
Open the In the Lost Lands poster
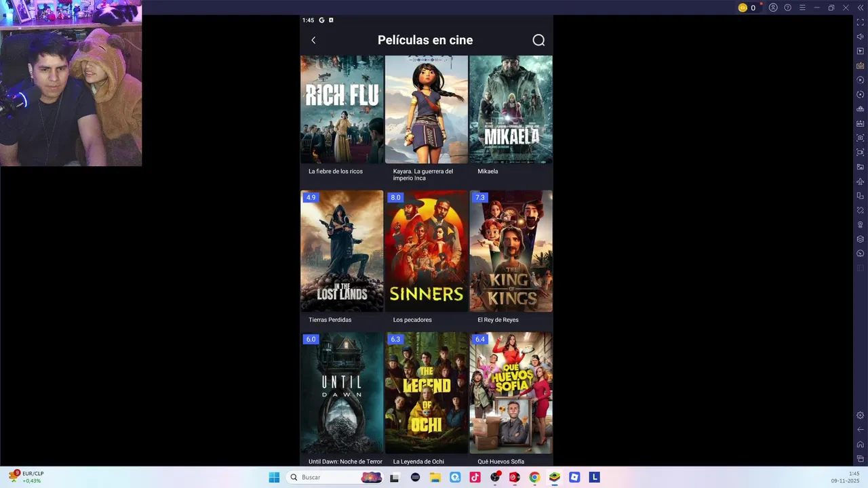[342, 251]
